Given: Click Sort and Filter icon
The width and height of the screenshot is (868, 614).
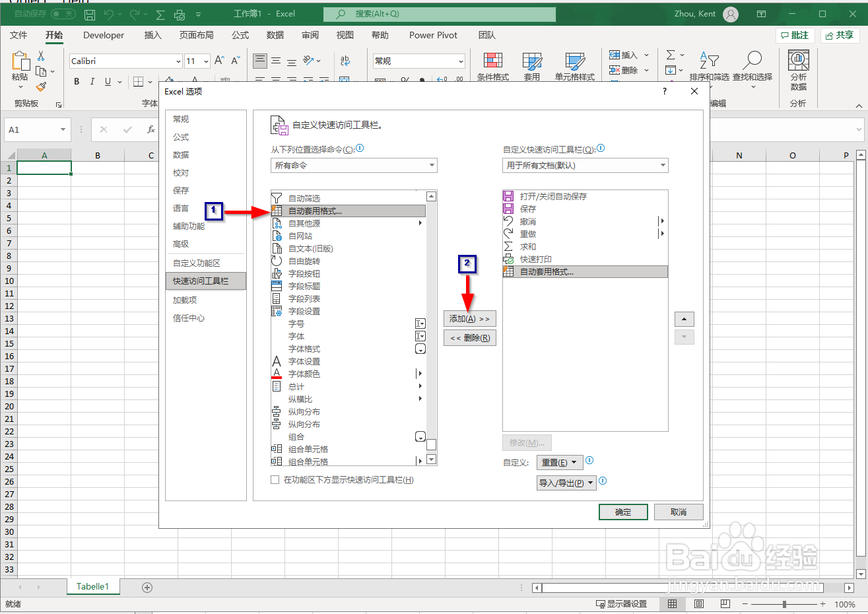Looking at the screenshot, I should pos(709,60).
